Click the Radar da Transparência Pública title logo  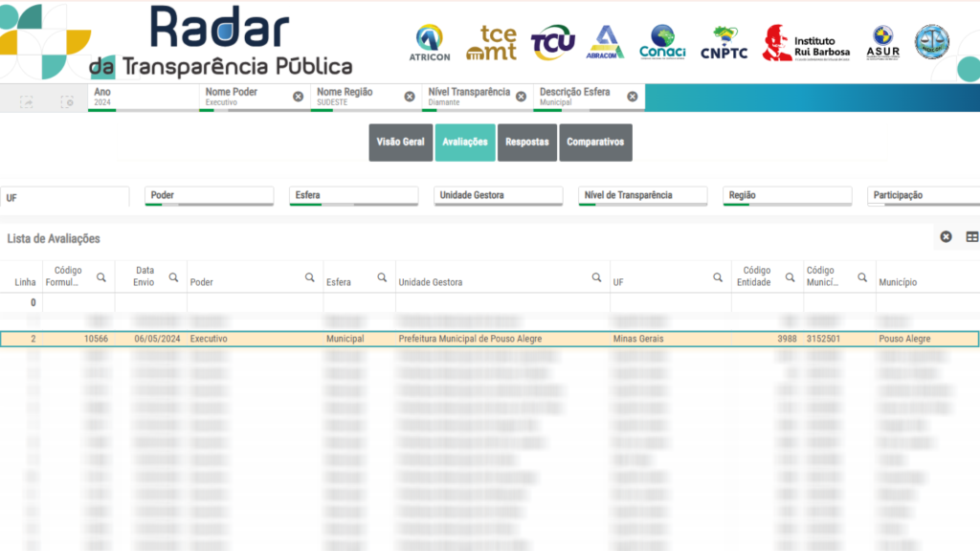click(220, 42)
